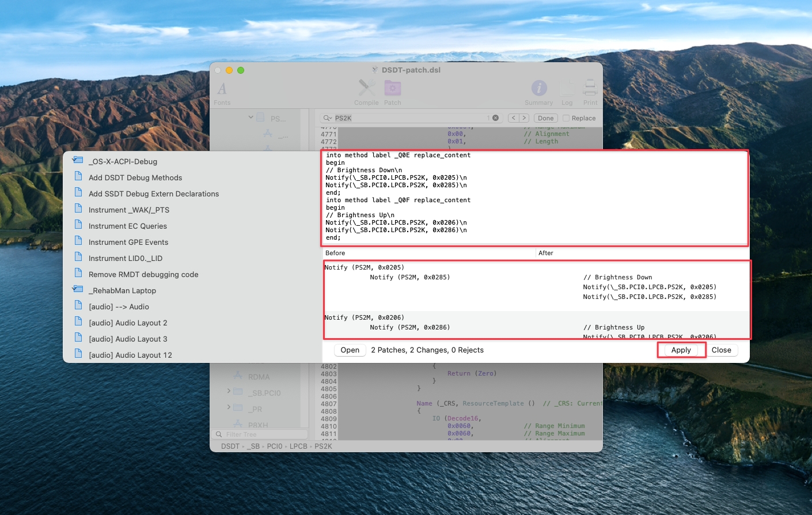Select LPCB in the path breadcrumb
Image resolution: width=812 pixels, height=515 pixels.
(298, 446)
